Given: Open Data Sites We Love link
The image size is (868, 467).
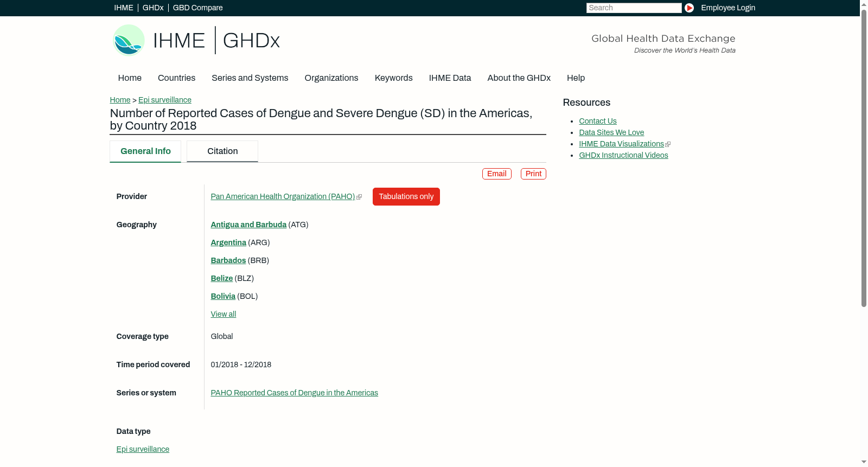Looking at the screenshot, I should pos(611,132).
